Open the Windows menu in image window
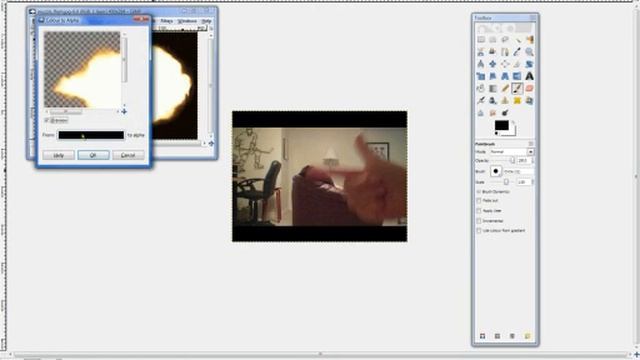The height and width of the screenshot is (360, 640). [x=187, y=21]
